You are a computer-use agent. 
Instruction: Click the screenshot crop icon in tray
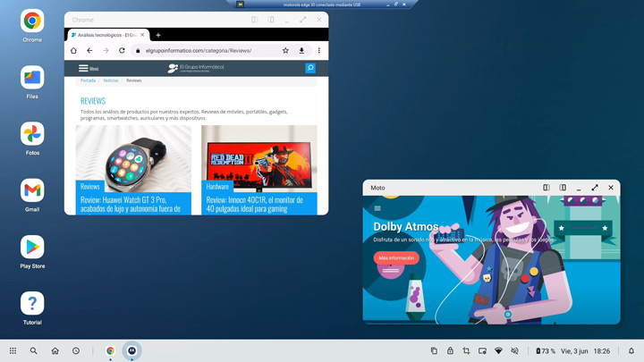click(x=466, y=351)
